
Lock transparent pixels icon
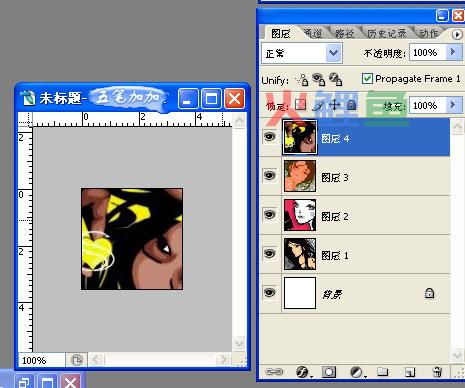coord(300,105)
